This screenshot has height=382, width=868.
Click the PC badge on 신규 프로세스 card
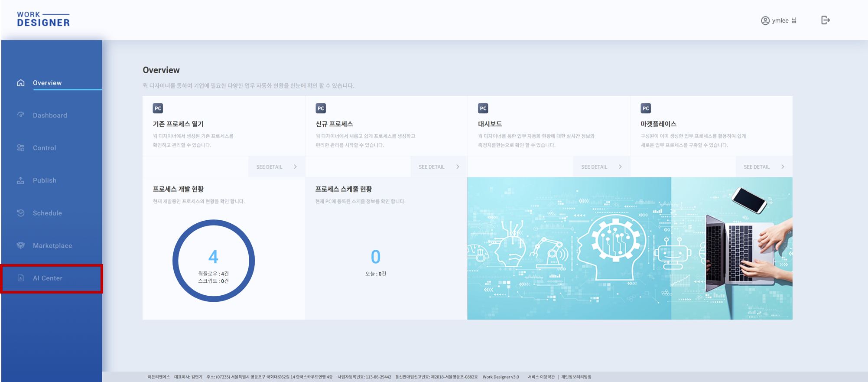(321, 108)
